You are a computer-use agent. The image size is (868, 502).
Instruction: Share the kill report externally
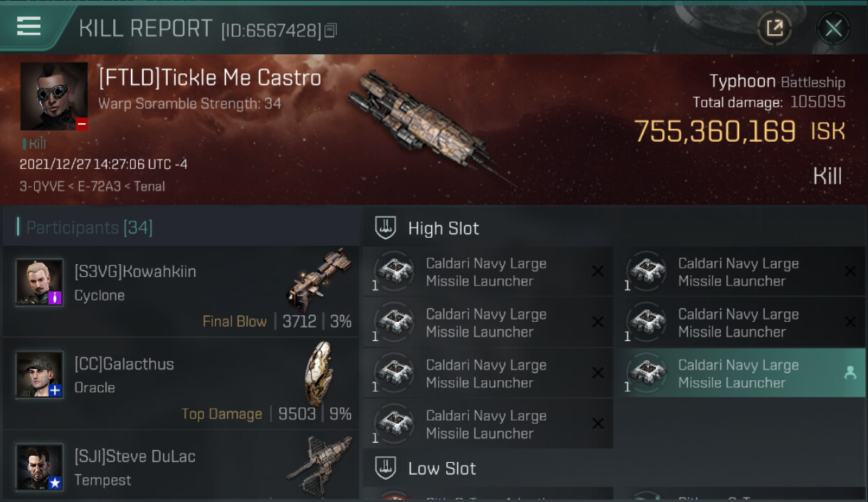774,28
